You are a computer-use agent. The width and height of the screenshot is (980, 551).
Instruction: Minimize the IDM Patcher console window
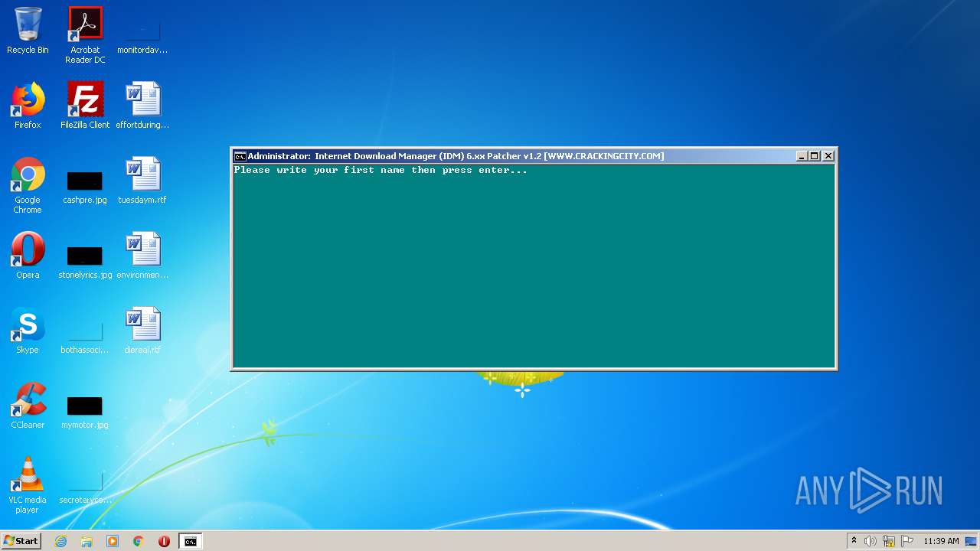click(802, 156)
